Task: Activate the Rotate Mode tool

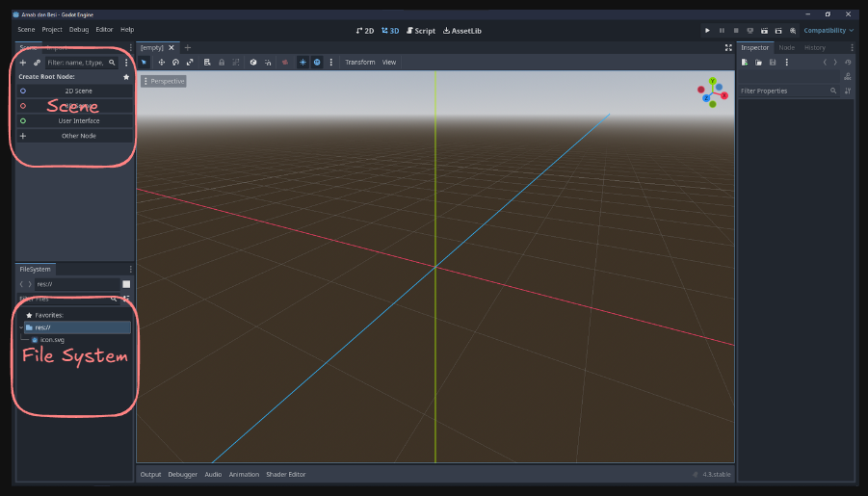Action: point(175,62)
